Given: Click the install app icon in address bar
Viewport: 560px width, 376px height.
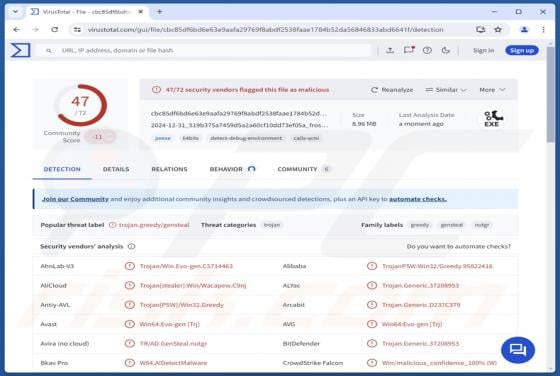Looking at the screenshot, I should [481, 30].
